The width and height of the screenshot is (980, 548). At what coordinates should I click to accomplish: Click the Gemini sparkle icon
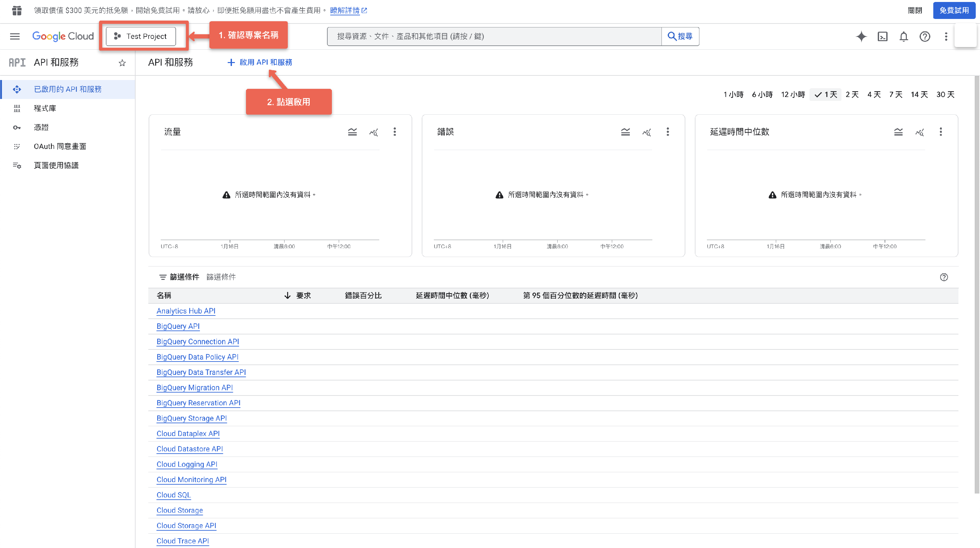[861, 37]
